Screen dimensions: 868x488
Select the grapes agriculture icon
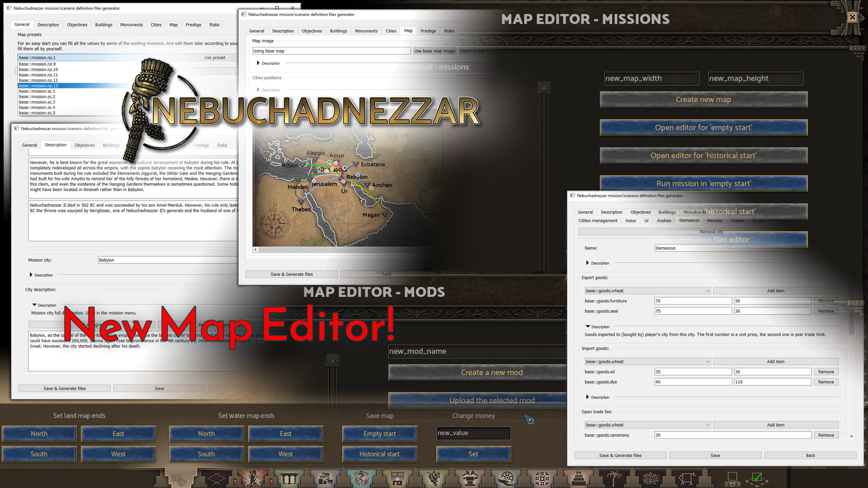[x=434, y=478]
